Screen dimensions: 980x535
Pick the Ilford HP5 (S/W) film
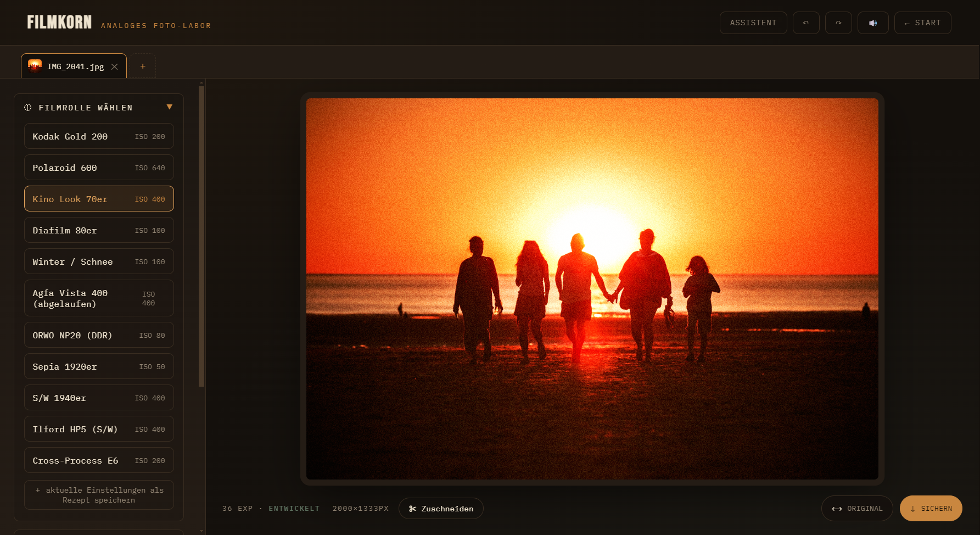pyautogui.click(x=99, y=429)
